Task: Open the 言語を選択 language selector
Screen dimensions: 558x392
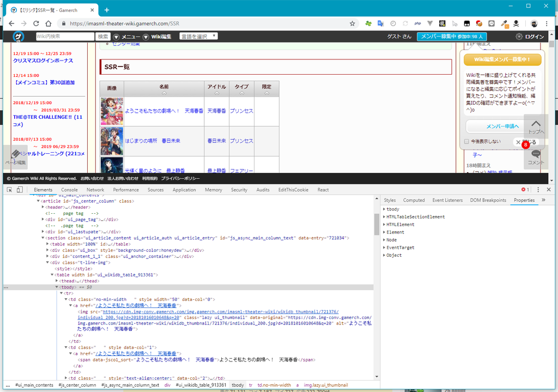Action: (x=198, y=37)
